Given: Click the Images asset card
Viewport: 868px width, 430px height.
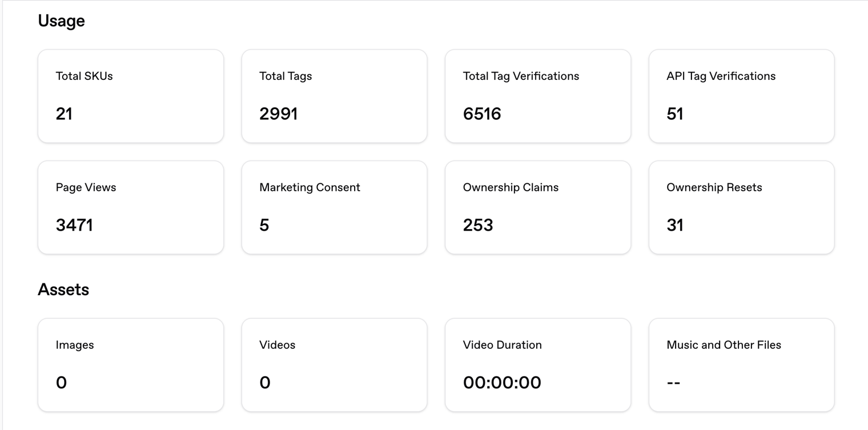Looking at the screenshot, I should coord(131,365).
